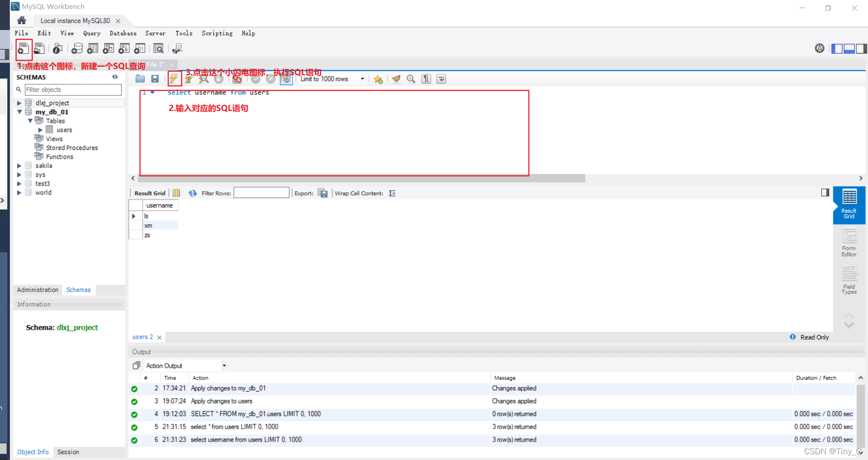Open a script file in the editor

[140, 79]
